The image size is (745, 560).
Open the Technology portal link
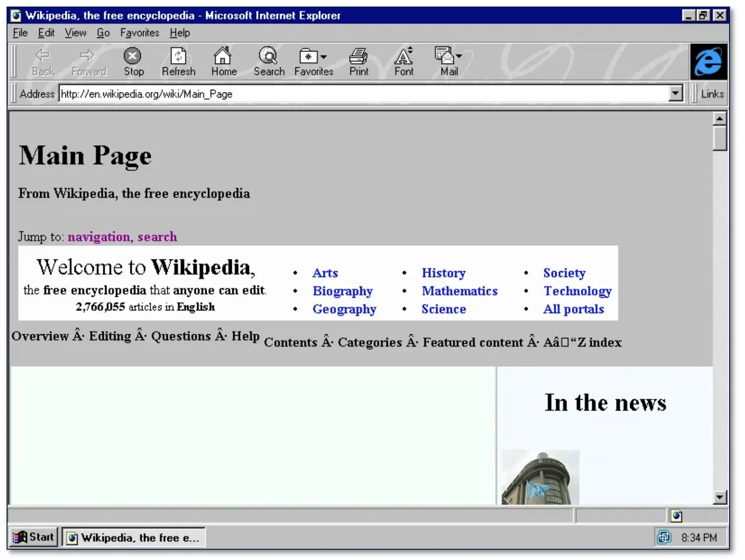[x=577, y=291]
